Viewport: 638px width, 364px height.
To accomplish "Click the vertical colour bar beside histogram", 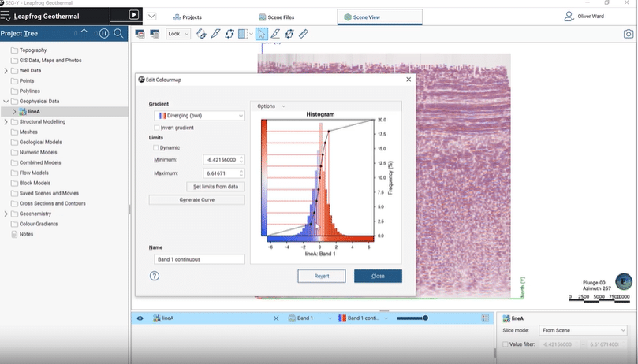I will (264, 178).
